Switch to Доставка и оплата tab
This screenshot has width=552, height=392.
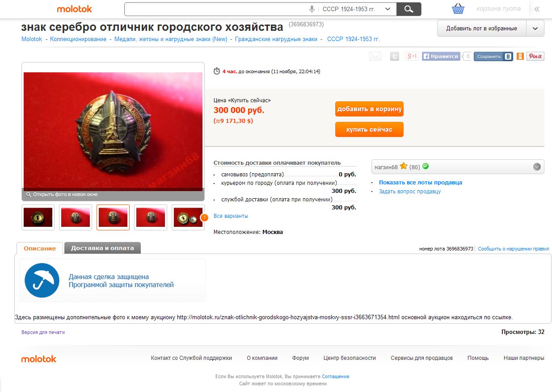point(102,248)
